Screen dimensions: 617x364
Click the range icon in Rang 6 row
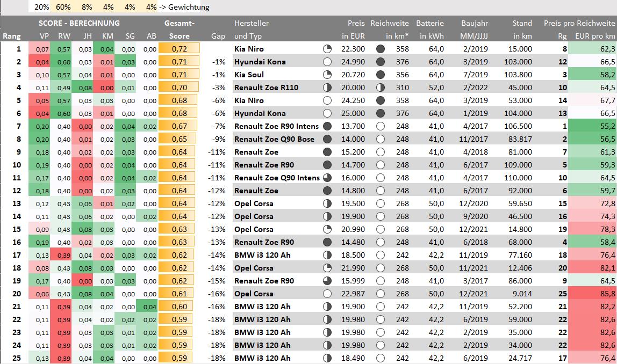pos(380,113)
